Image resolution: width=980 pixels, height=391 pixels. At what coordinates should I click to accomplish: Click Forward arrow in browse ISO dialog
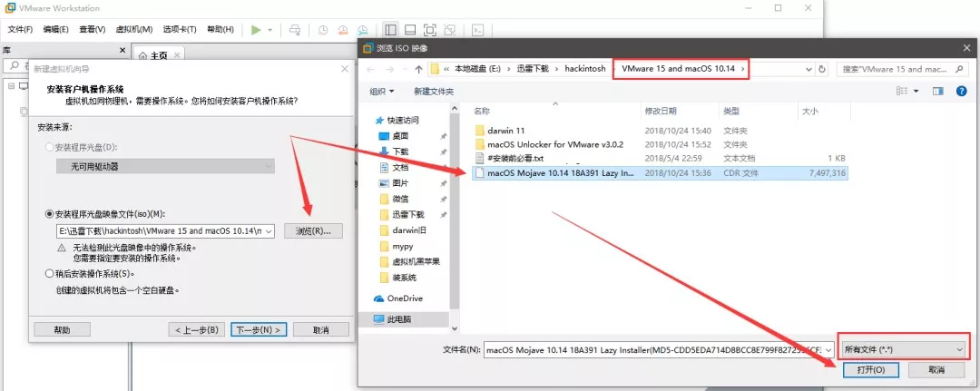pos(390,69)
